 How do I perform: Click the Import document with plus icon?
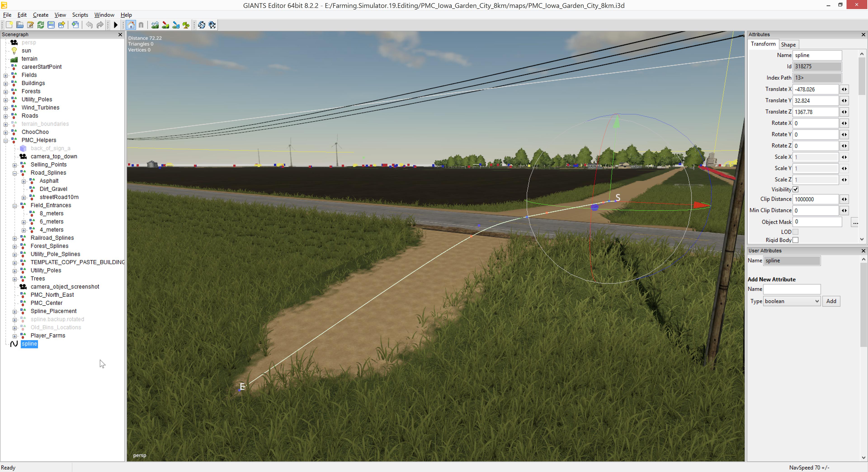(75, 25)
